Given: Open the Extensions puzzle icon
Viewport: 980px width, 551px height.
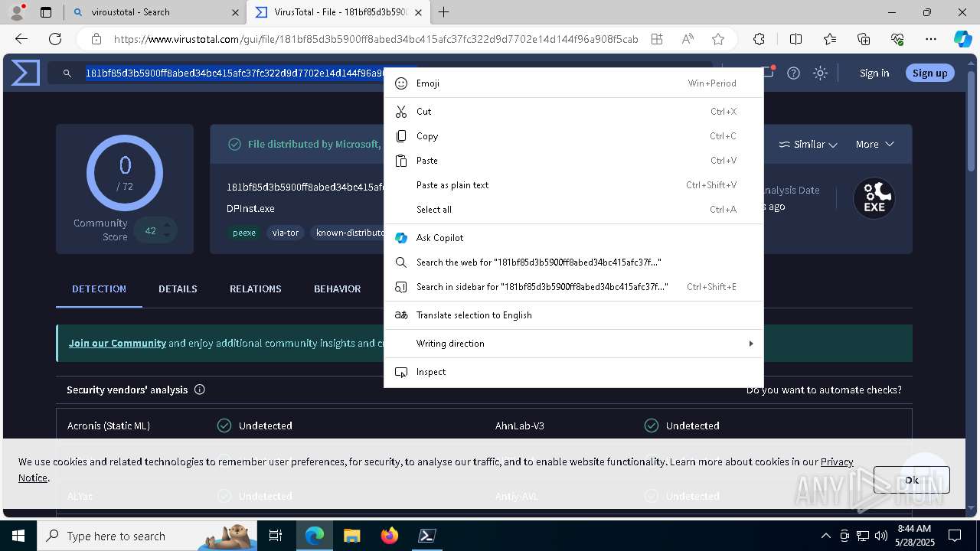Looking at the screenshot, I should pos(759,39).
